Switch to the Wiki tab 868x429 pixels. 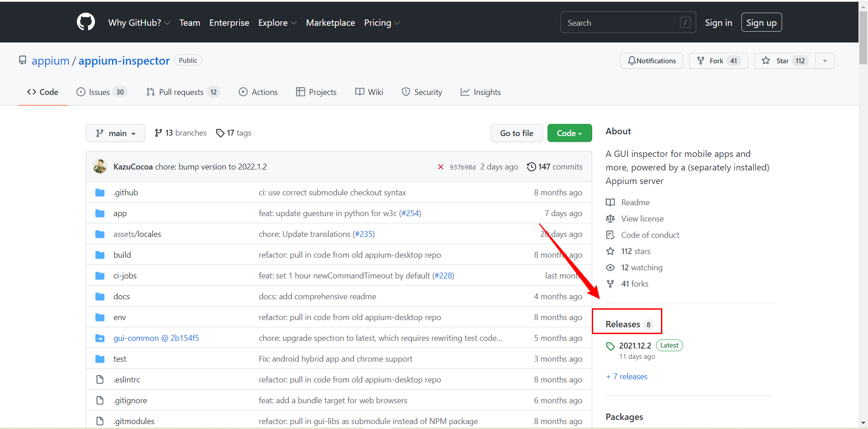click(x=369, y=92)
